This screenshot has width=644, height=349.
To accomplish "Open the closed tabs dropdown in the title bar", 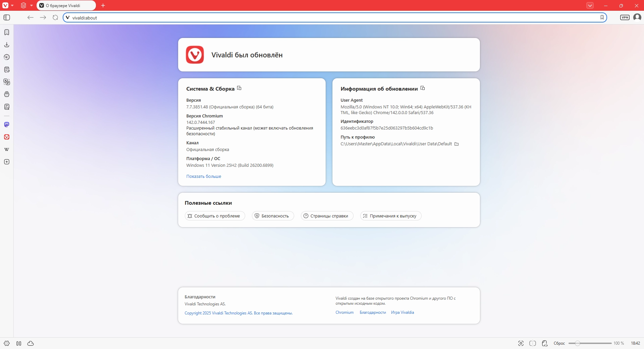I will 590,5.
